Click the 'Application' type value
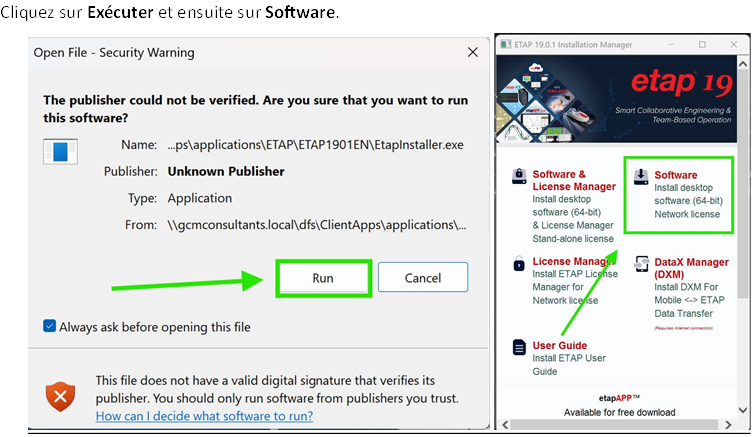755x437 pixels. coord(200,198)
